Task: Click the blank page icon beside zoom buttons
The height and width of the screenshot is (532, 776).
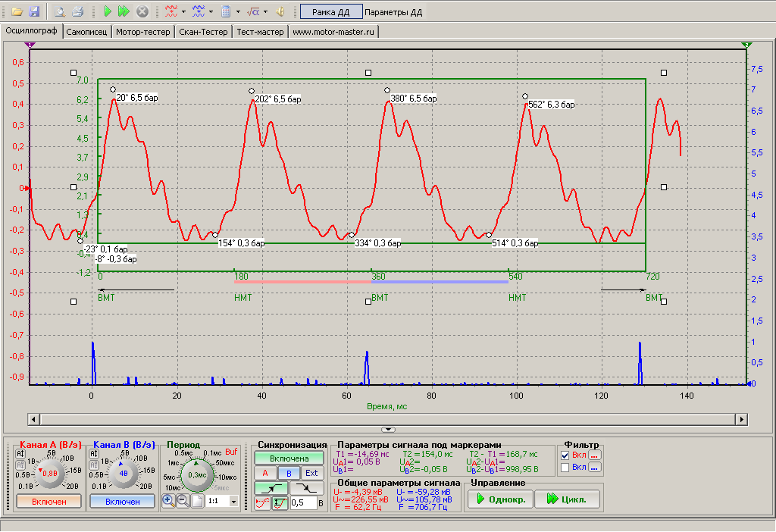Action: click(x=198, y=500)
